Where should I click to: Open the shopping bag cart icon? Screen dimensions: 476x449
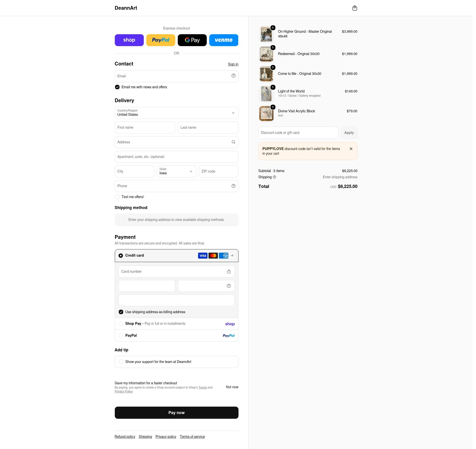355,8
